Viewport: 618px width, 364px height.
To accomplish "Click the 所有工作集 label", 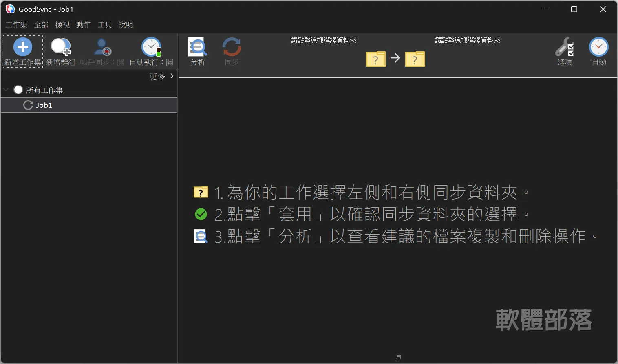I will [x=44, y=90].
